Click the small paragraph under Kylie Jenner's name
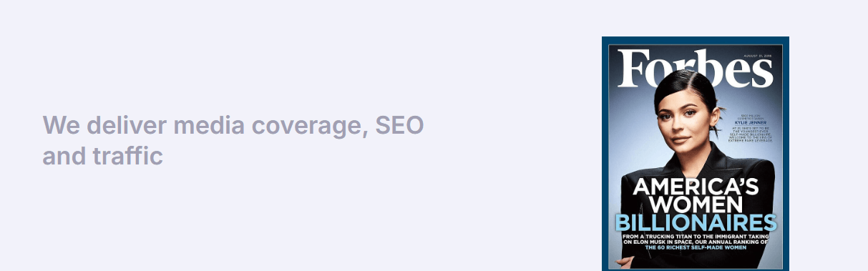The width and height of the screenshot is (868, 271). tap(750, 134)
